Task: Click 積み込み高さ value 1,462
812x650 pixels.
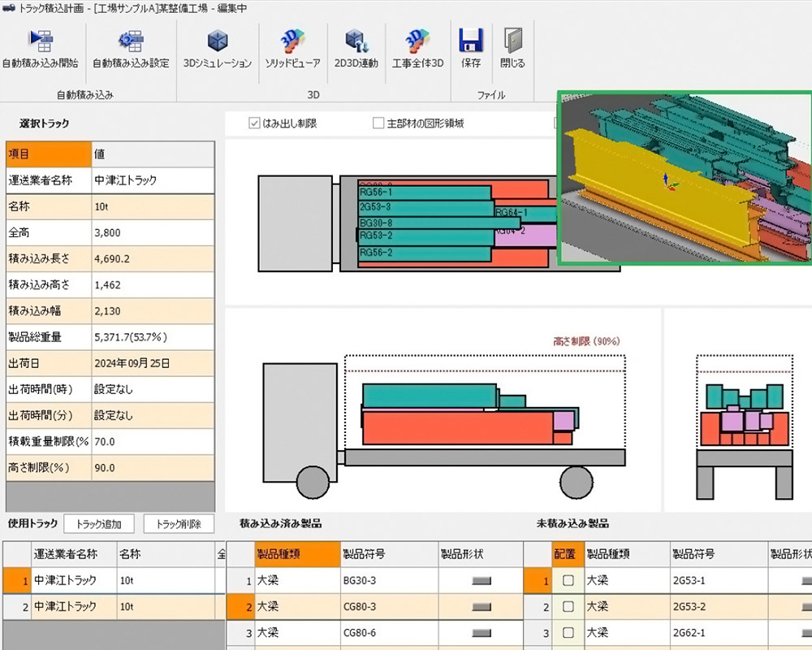Action: [x=153, y=284]
